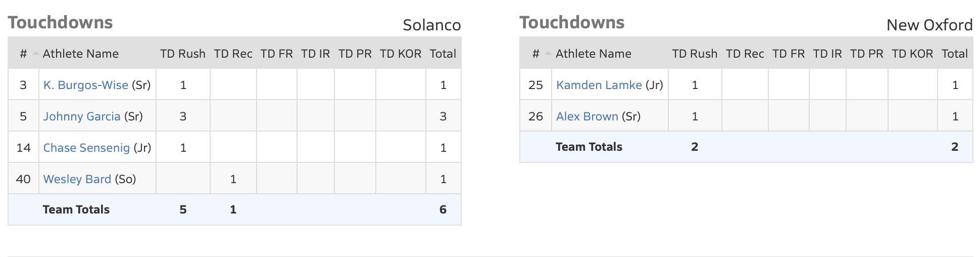Open Johnny Garcia player link
980x257 pixels.
pyautogui.click(x=82, y=116)
